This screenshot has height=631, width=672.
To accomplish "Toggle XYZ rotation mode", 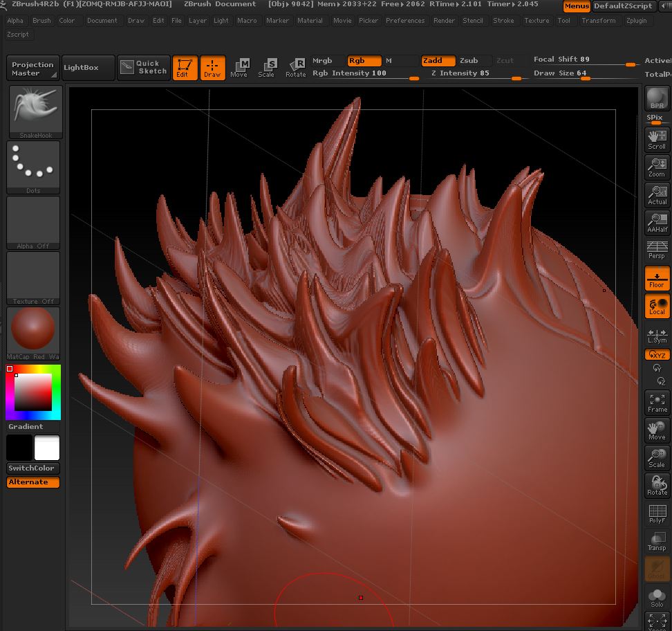I will (x=657, y=354).
